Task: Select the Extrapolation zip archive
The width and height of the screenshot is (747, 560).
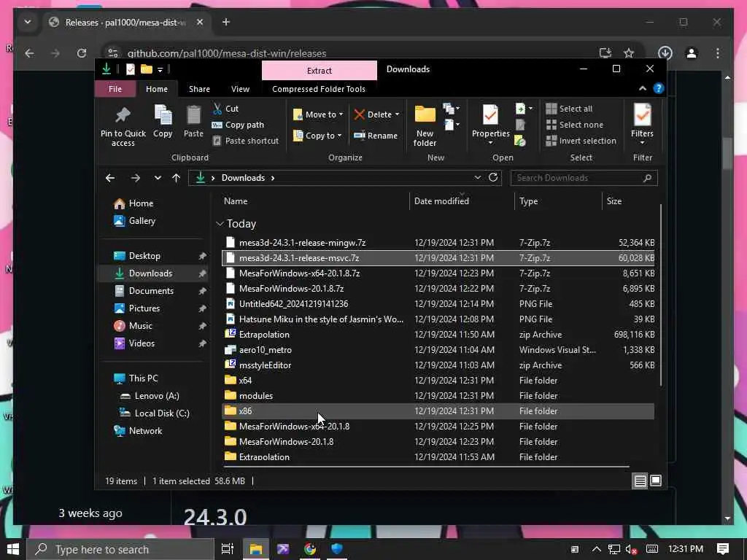Action: (x=438, y=334)
